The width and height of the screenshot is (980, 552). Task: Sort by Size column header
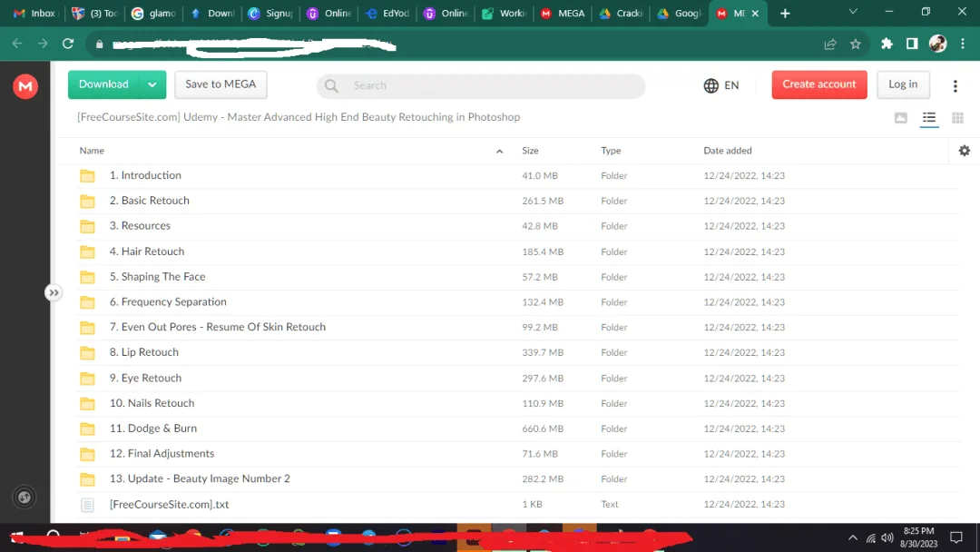click(x=530, y=151)
